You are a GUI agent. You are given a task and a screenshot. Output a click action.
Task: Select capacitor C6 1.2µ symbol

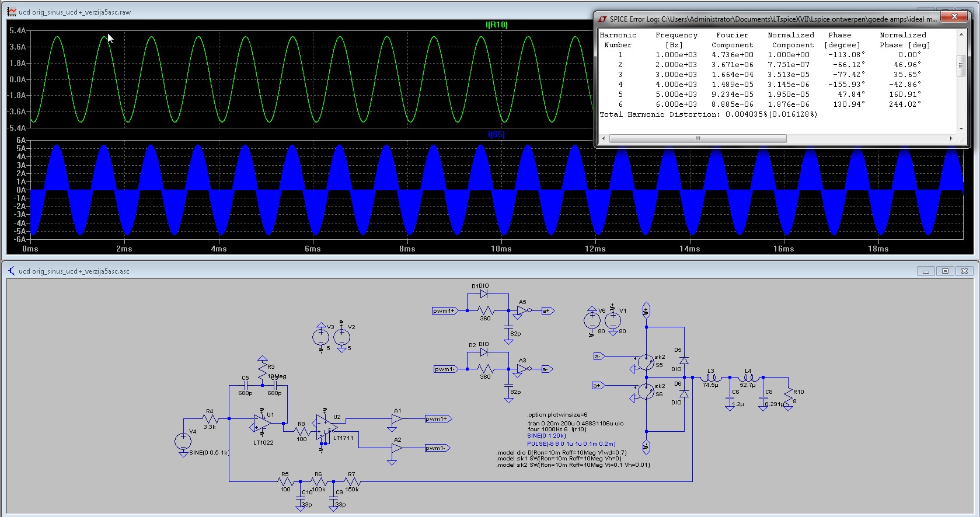730,399
